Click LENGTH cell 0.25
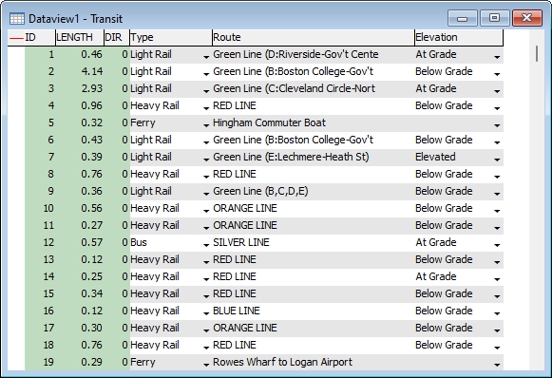The width and height of the screenshot is (552, 378). tap(80, 277)
